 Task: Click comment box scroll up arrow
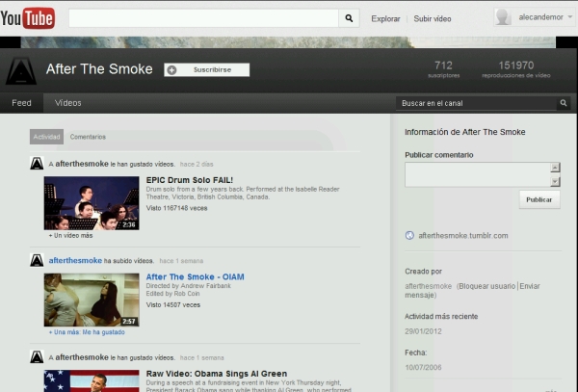(x=555, y=168)
